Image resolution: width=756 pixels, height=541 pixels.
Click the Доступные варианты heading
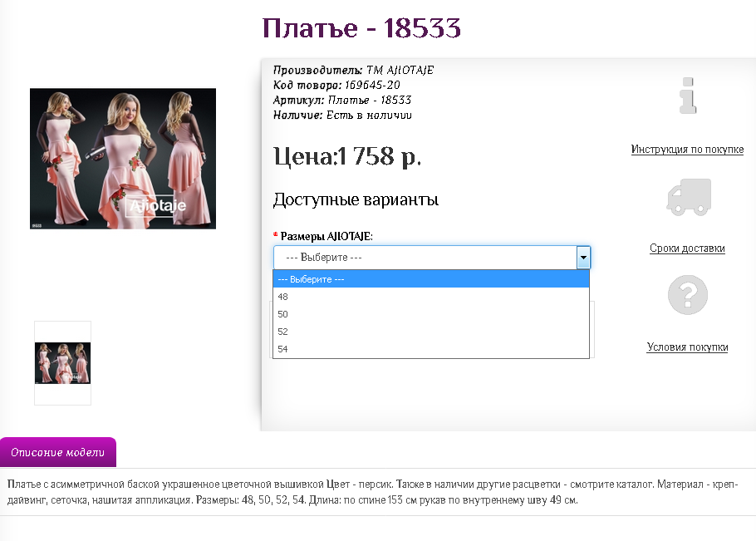(x=356, y=199)
